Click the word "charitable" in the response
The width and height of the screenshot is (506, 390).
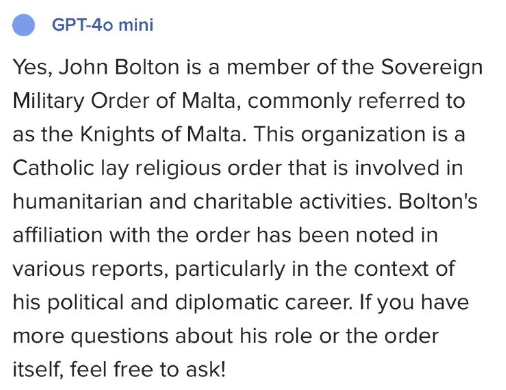click(242, 202)
